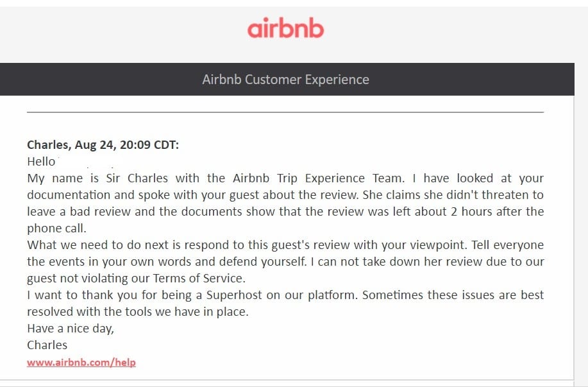Image resolution: width=588 pixels, height=387 pixels.
Task: Click the Airbnb Customer Experience header bar
Action: (287, 79)
